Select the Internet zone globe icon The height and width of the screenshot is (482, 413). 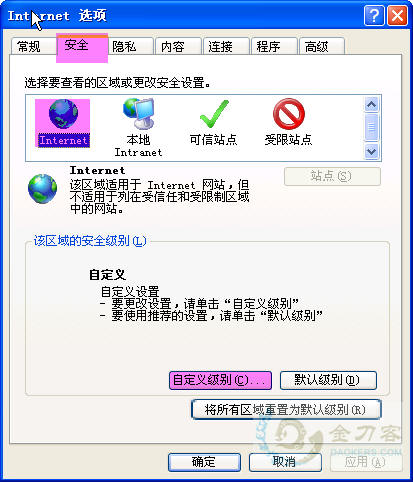coord(63,114)
